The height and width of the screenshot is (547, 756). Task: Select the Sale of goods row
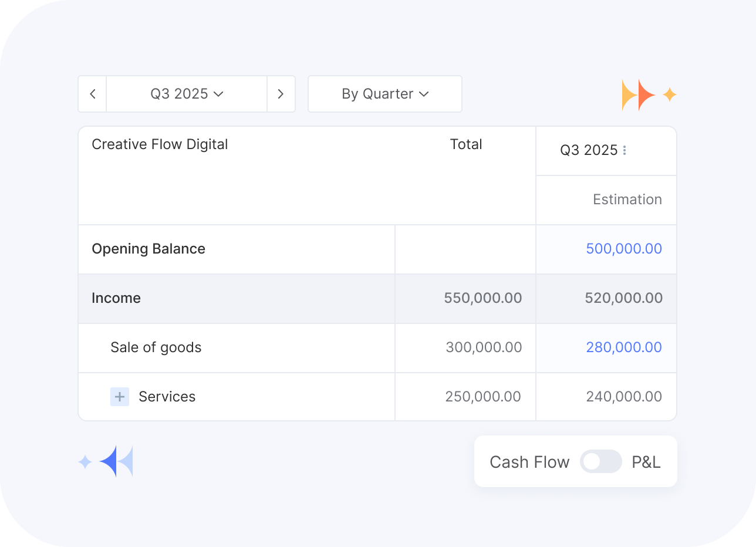pyautogui.click(x=156, y=347)
